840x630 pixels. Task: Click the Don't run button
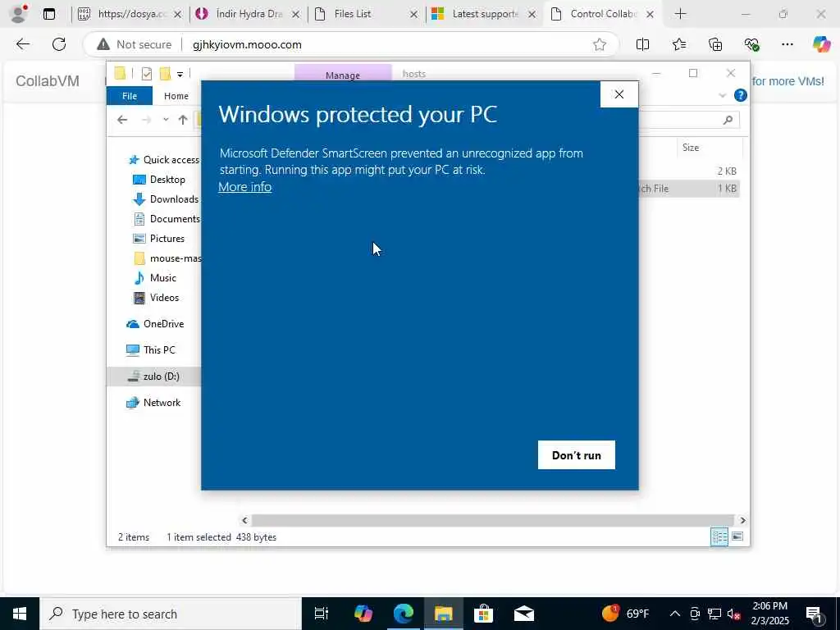577,454
